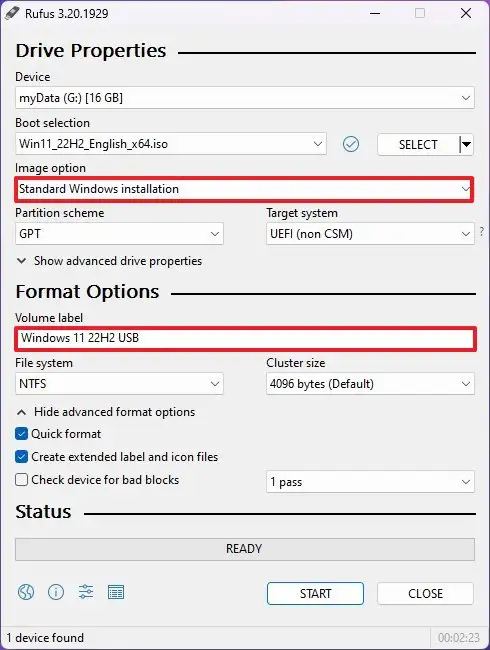Screen dimensions: 490x650
Task: Click the checksum checkmark icon
Action: [x=351, y=144]
